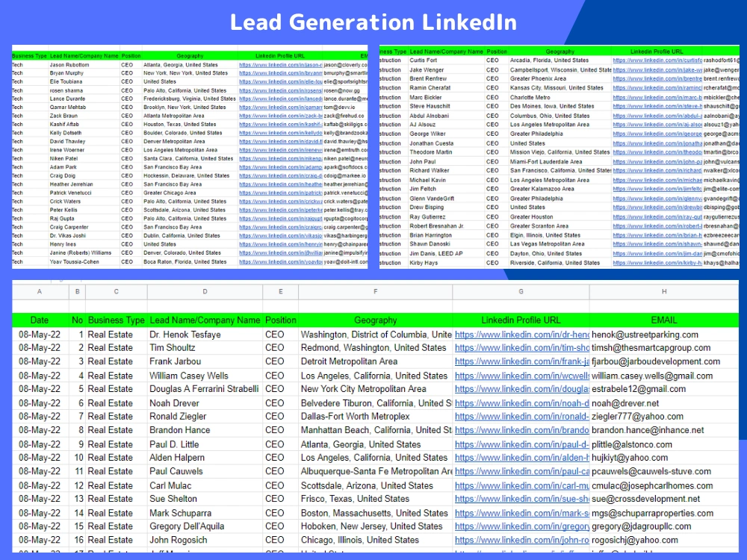Select column F header

click(x=376, y=291)
